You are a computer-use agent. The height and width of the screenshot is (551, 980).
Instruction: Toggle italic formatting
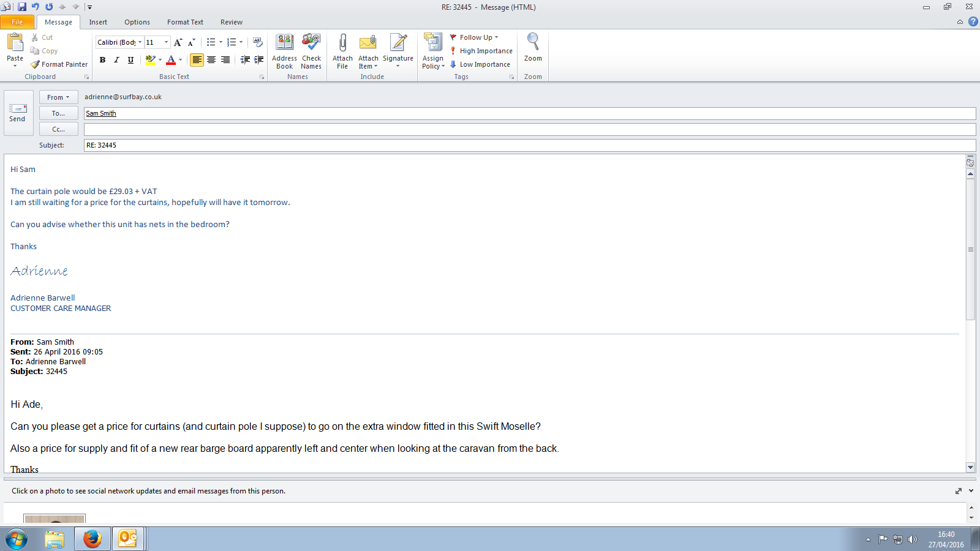(116, 59)
